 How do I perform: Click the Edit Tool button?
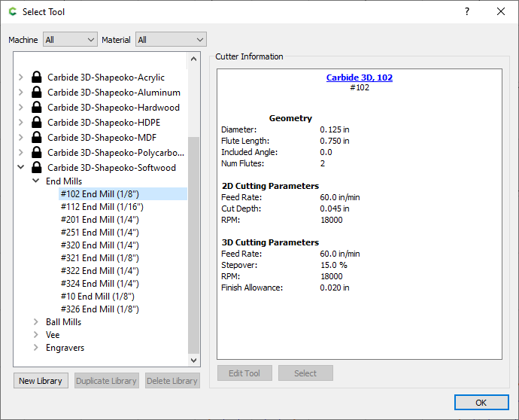pos(244,373)
